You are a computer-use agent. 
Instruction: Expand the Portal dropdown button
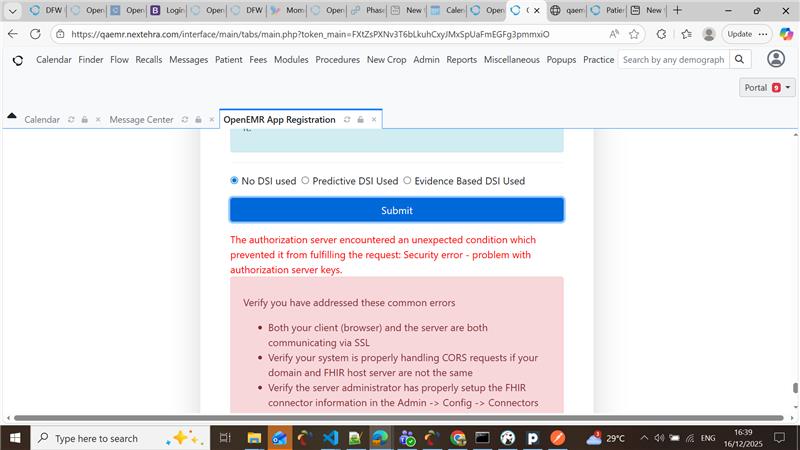[767, 88]
